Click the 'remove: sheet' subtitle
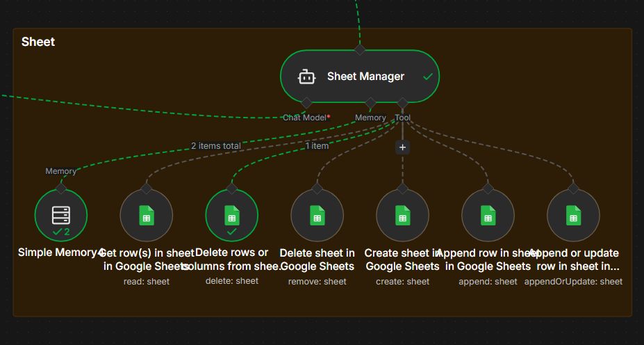 coord(317,282)
